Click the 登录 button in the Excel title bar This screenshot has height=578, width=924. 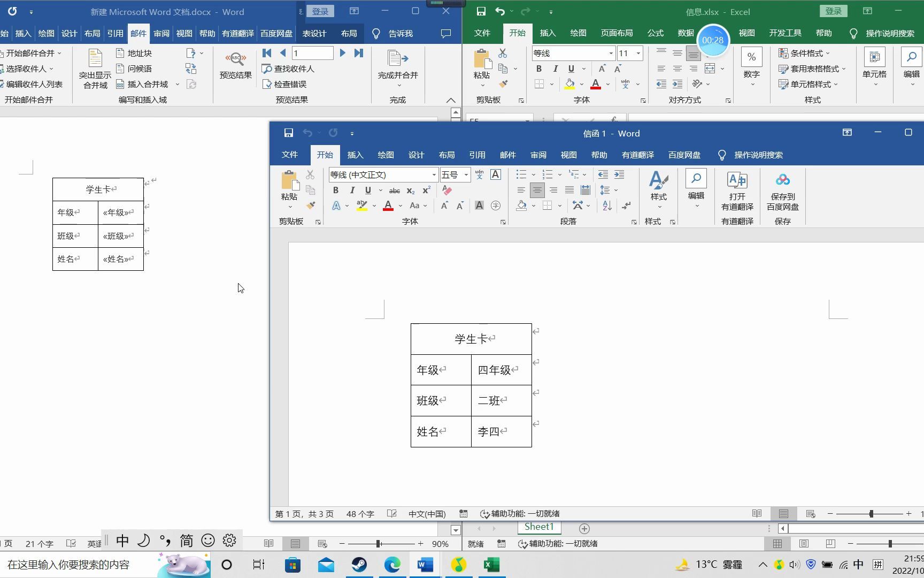(833, 11)
